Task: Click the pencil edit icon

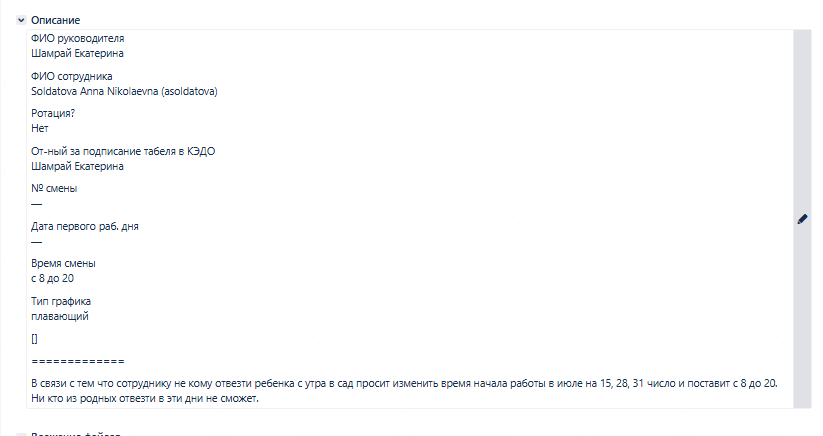Action: (x=802, y=219)
